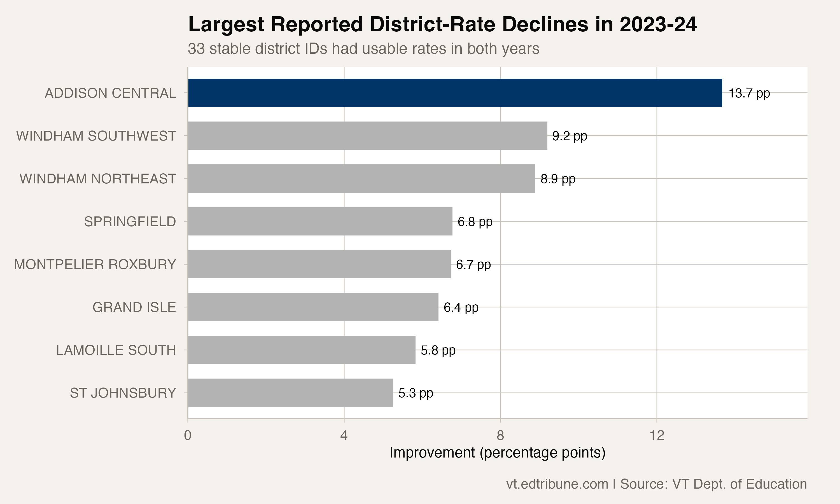This screenshot has width=840, height=504.
Task: Click the gray Springfield bar
Action: coord(320,221)
